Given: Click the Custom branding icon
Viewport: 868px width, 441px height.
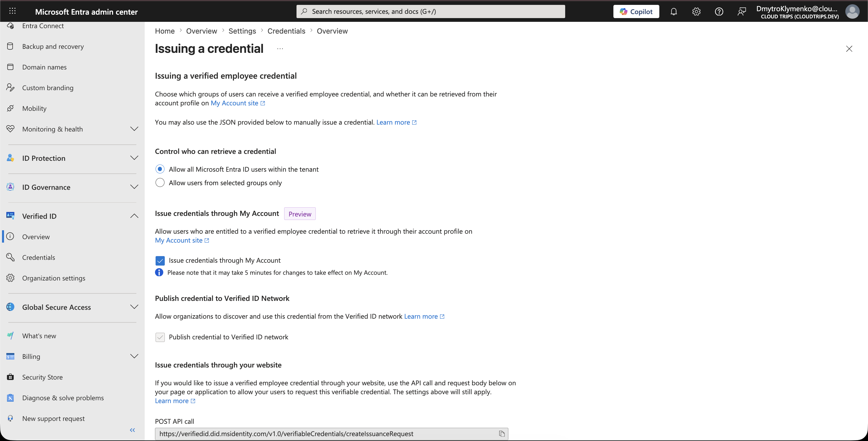Looking at the screenshot, I should 10,88.
